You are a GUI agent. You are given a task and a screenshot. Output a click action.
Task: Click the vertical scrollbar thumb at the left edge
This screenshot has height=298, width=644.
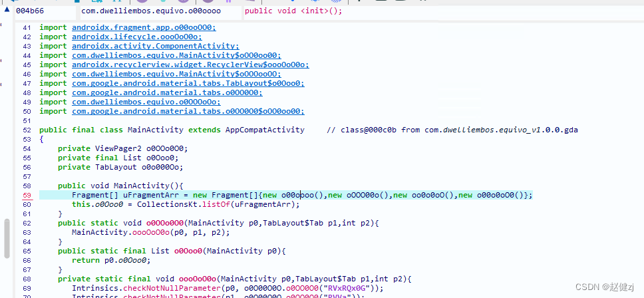(7, 239)
